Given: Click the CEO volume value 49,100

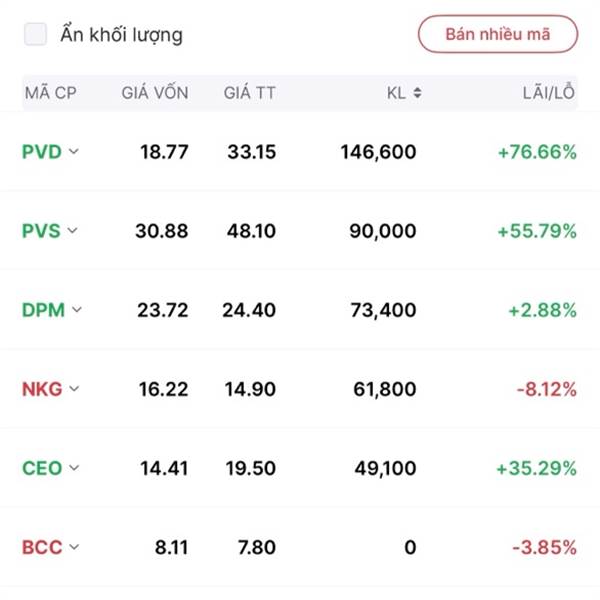Looking at the screenshot, I should click(385, 468).
